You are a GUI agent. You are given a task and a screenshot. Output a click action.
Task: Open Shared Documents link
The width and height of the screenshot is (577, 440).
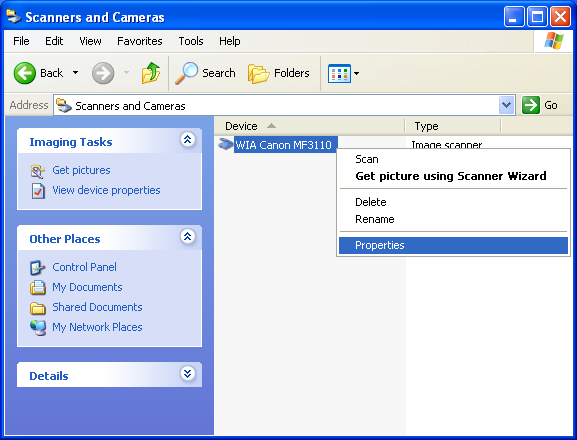tap(97, 307)
